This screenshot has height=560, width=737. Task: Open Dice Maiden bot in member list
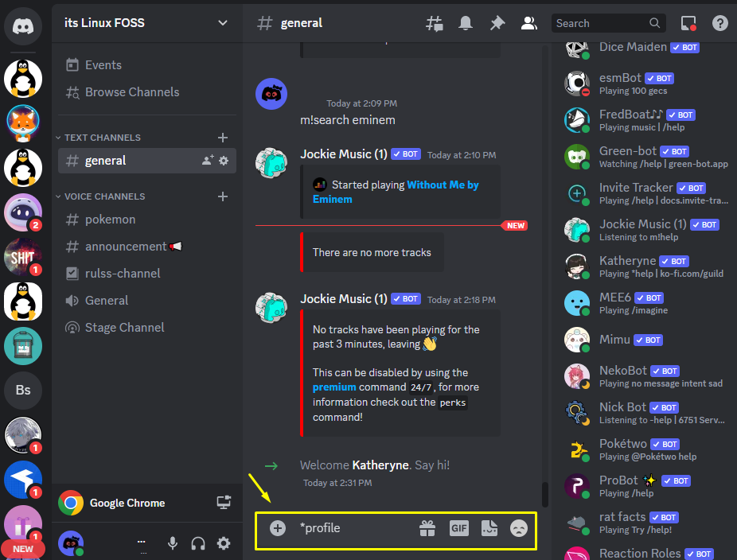point(643,48)
